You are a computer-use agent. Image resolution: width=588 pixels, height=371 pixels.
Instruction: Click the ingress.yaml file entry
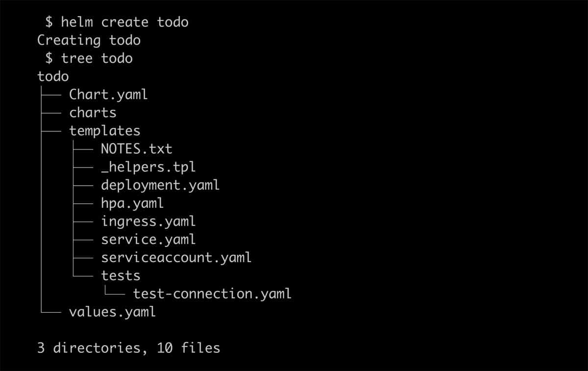pos(148,222)
